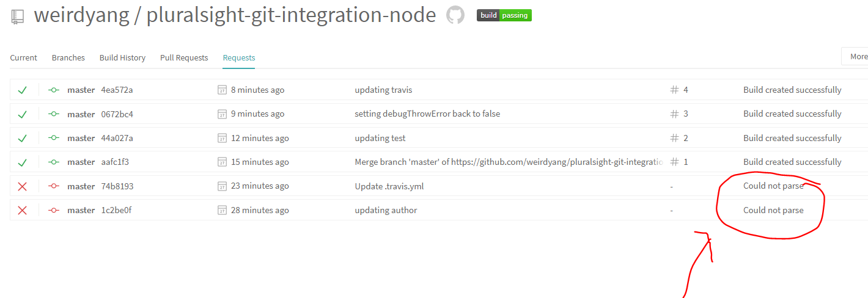The height and width of the screenshot is (298, 868).
Task: Click calendar icon beside 23 minutes ago
Action: coord(222,186)
